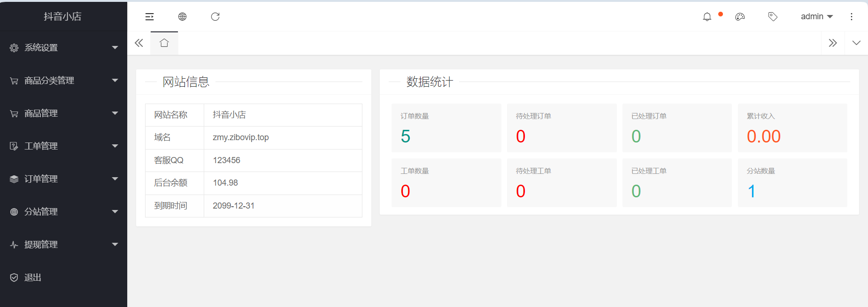
Task: Expand the 商品管理 menu arrow
Action: [x=115, y=113]
